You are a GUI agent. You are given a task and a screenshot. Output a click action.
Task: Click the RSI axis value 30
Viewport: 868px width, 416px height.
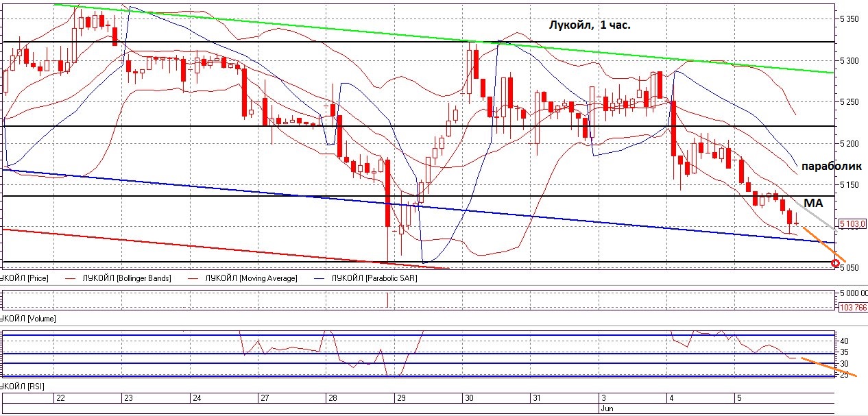(845, 363)
